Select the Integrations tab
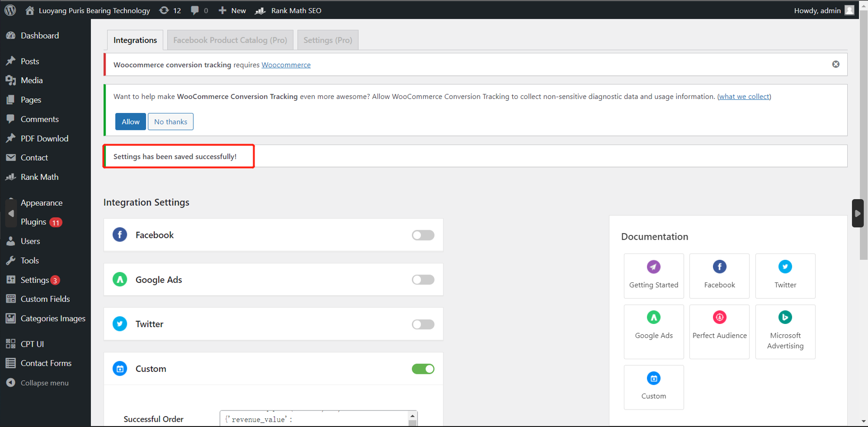 (135, 40)
